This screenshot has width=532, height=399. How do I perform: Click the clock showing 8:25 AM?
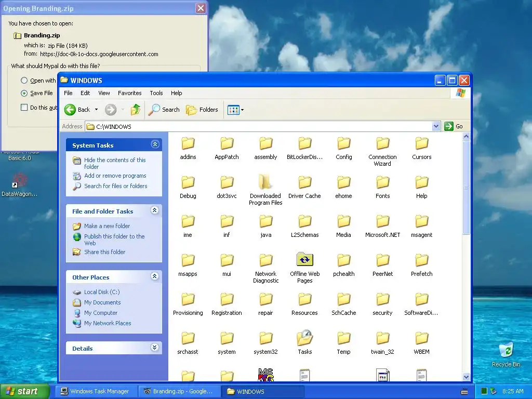coord(513,391)
